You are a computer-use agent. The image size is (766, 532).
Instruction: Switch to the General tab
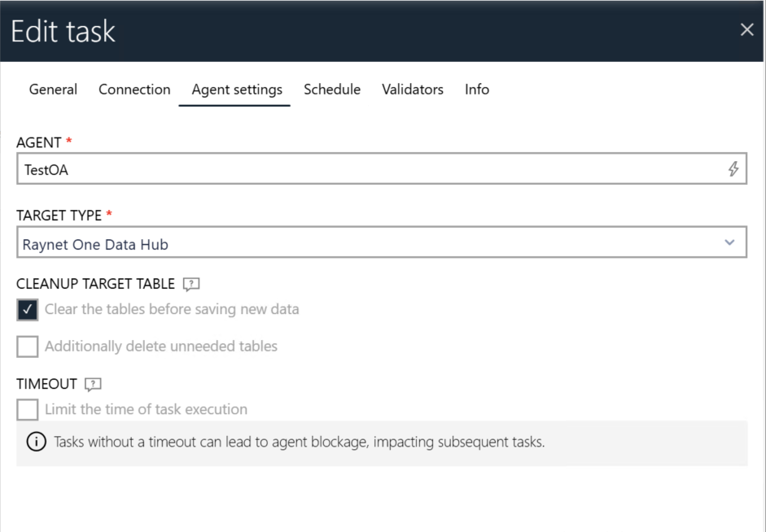pos(53,89)
